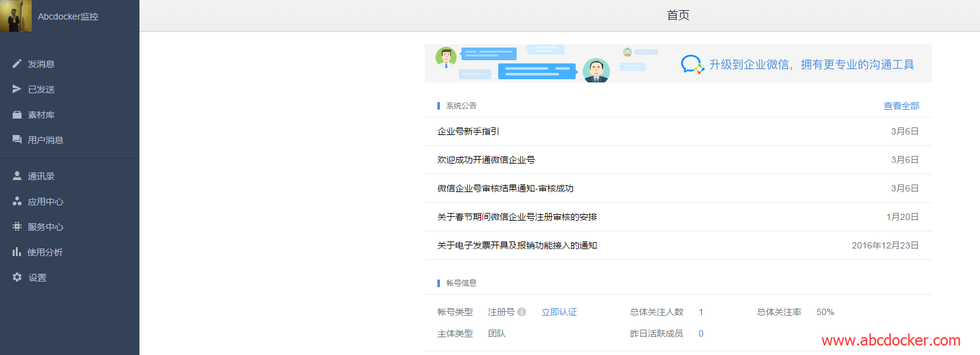Image resolution: width=980 pixels, height=355 pixels.
Task: Click the info icon next to 注册号
Action: 522,312
